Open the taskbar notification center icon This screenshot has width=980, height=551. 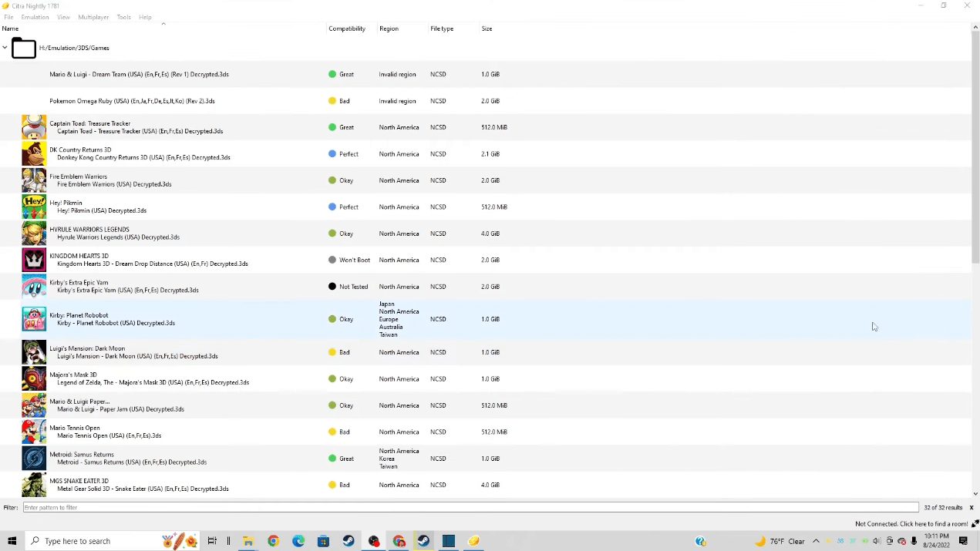click(963, 541)
